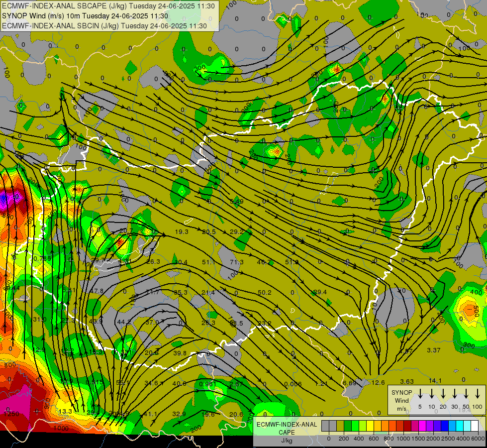Screen dimensions: 487x448
Task: Select the olive swatch in CAPE legend
Action: 340,426
